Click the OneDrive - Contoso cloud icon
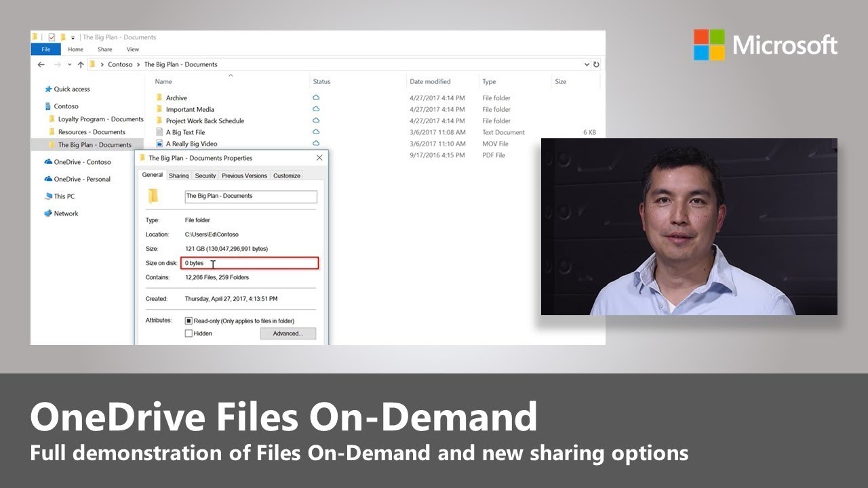868x488 pixels. (48, 162)
